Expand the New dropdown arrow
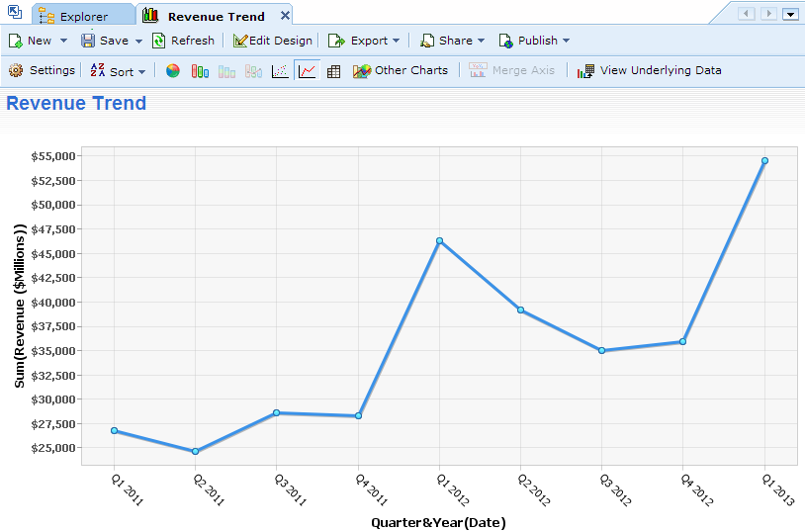This screenshot has width=805, height=532. tap(64, 41)
